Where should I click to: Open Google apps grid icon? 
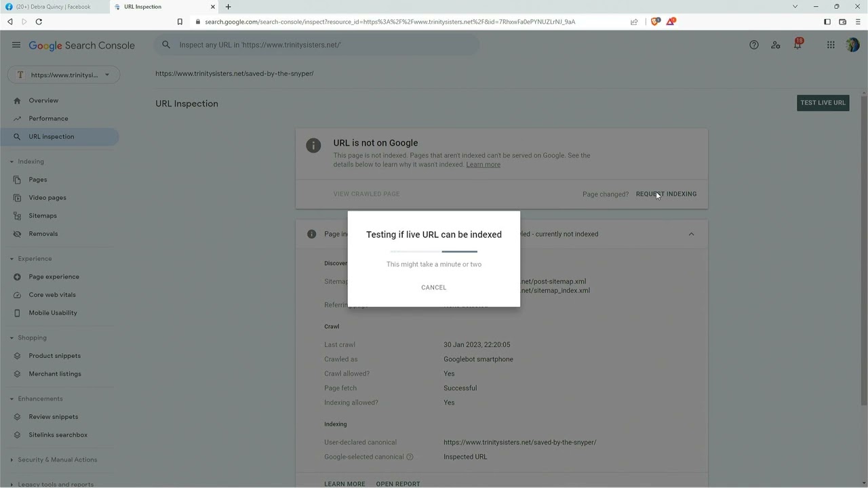point(831,45)
